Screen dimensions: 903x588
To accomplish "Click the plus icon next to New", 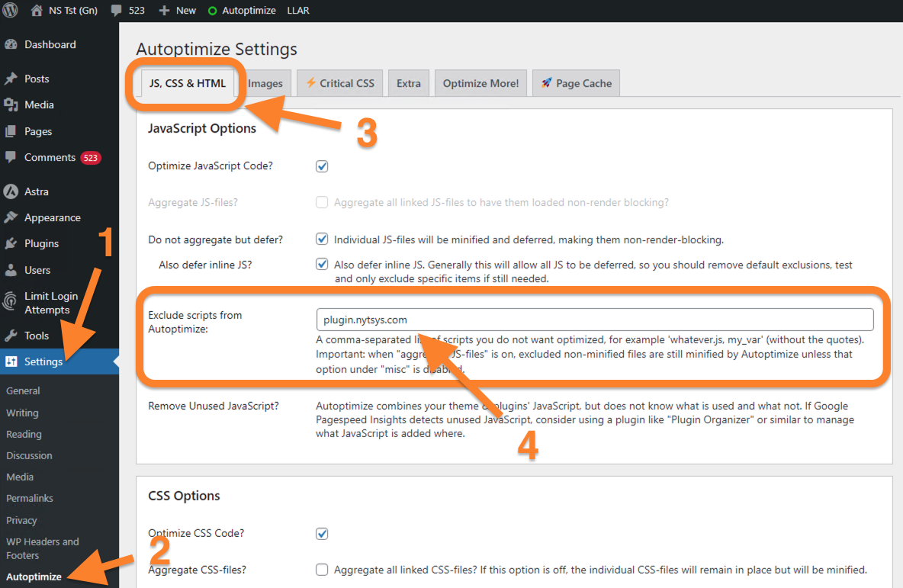I will pos(164,11).
